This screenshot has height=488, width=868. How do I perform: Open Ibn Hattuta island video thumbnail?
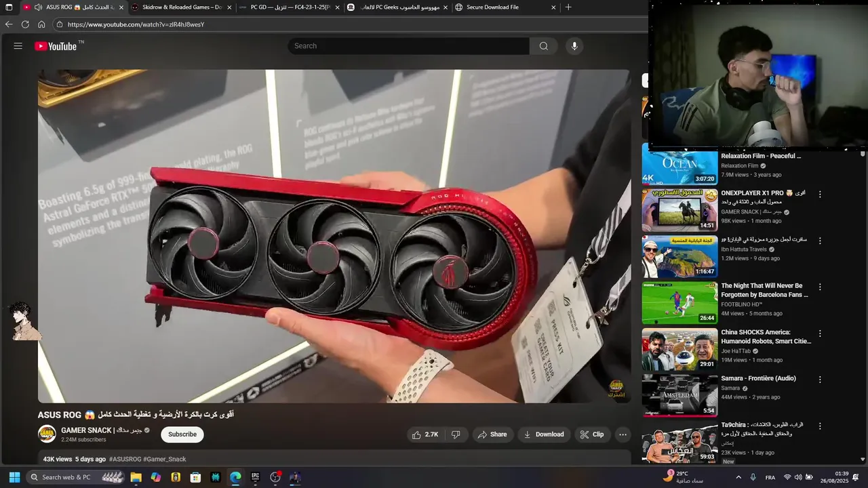click(679, 257)
